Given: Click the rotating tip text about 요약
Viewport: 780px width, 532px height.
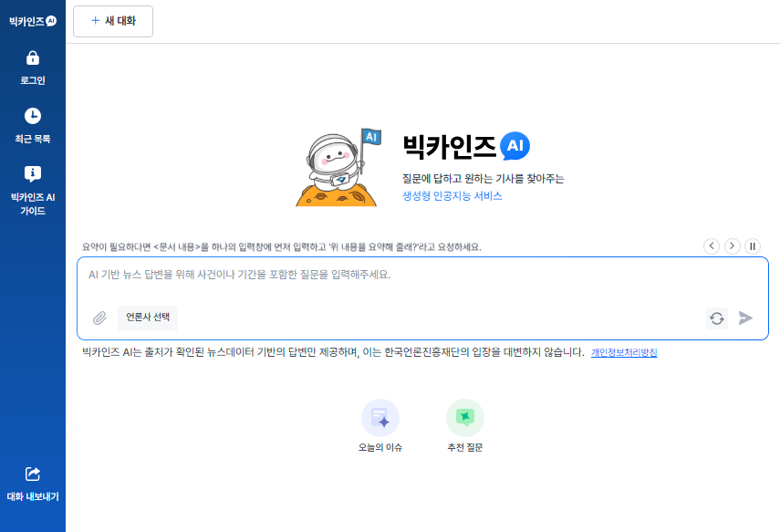Looking at the screenshot, I should (x=282, y=247).
